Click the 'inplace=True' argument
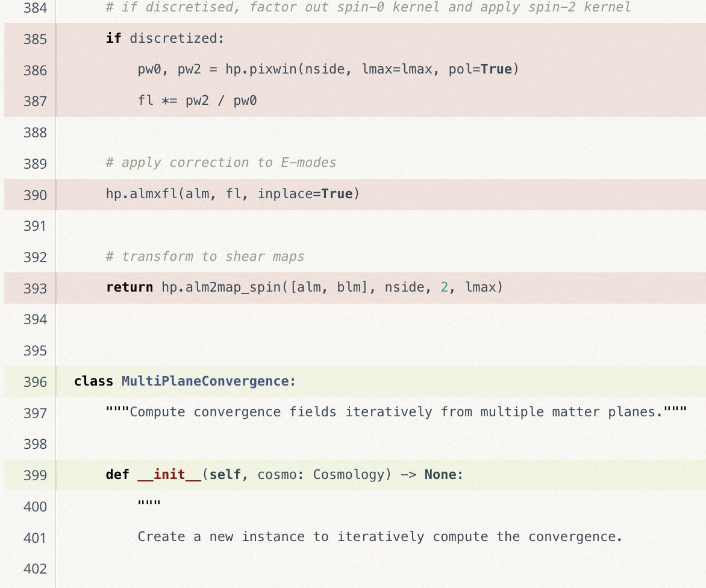Viewport: 706px width, 588px height. pos(305,194)
